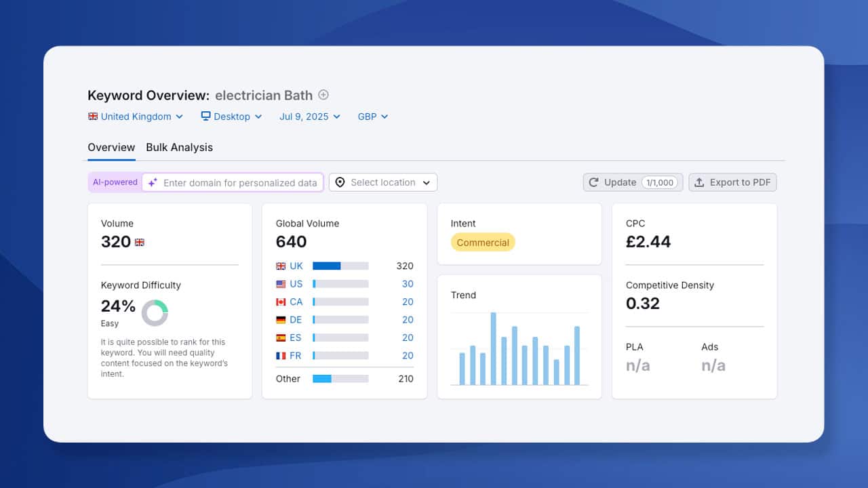
Task: Click the Spain flag icon in Global Volume
Action: click(281, 338)
